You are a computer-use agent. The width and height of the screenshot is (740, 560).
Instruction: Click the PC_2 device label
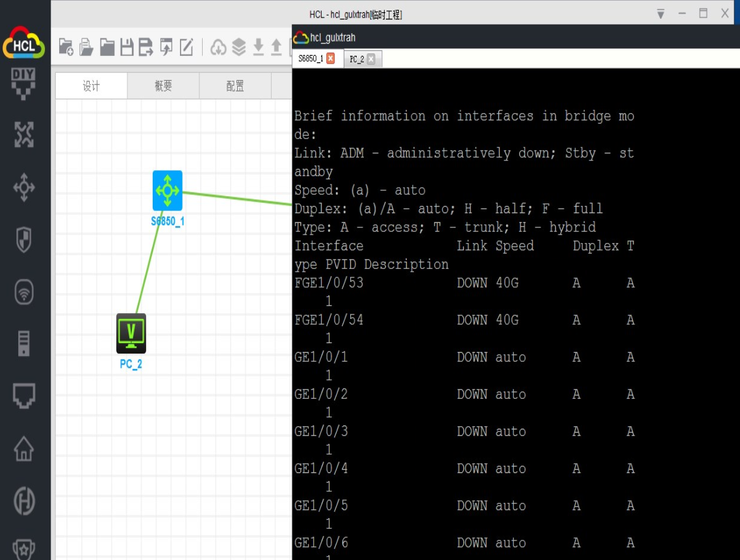pyautogui.click(x=131, y=364)
